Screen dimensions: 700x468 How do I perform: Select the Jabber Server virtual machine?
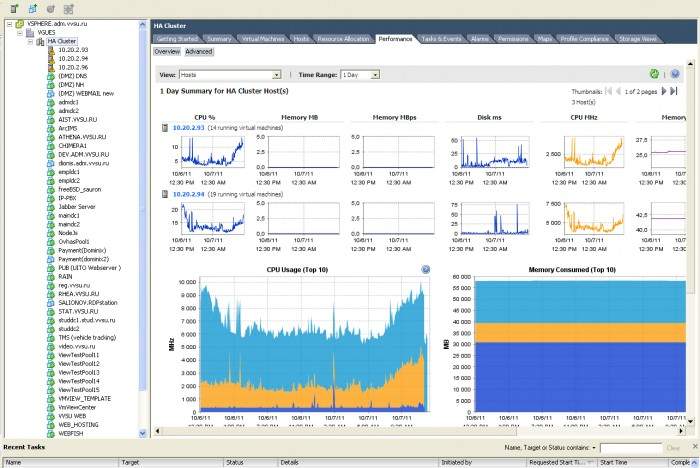point(78,205)
